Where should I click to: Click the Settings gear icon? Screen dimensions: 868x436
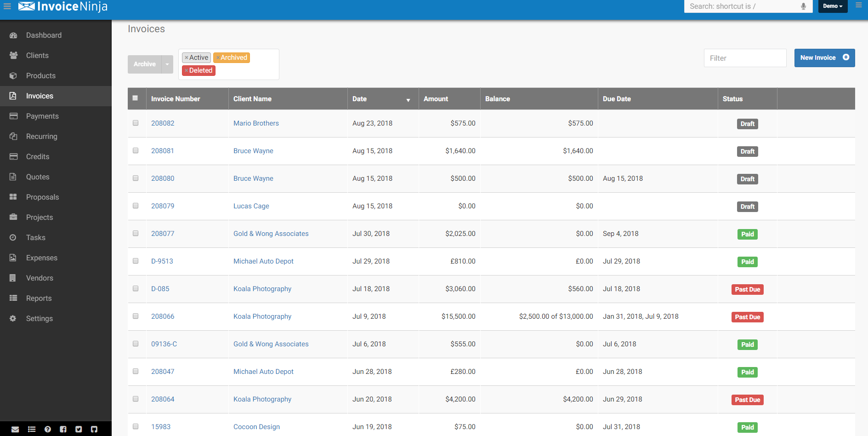coord(13,319)
